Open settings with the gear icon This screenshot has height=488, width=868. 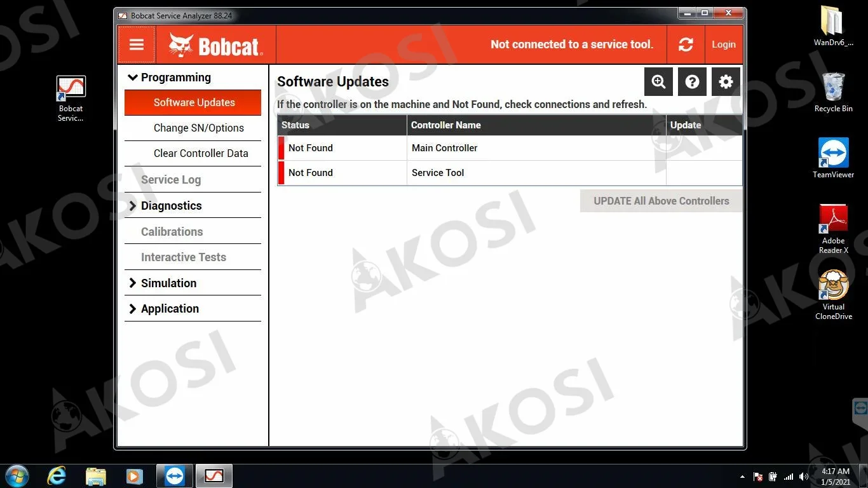coord(726,81)
